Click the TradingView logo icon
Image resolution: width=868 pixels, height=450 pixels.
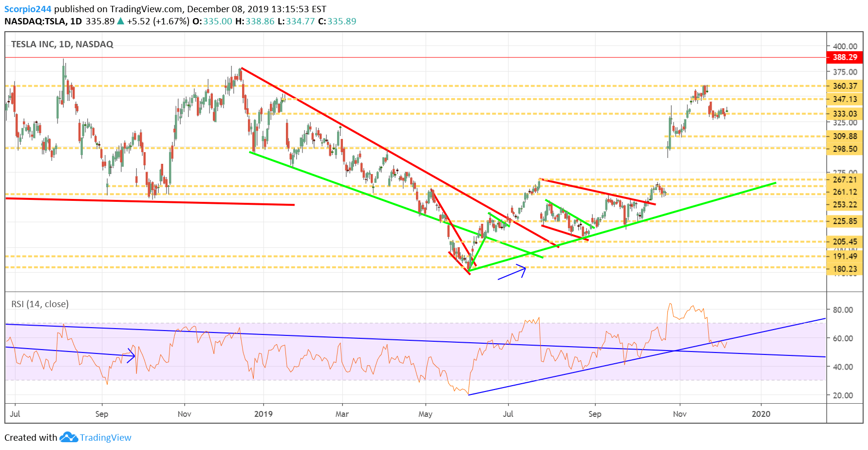(69, 437)
